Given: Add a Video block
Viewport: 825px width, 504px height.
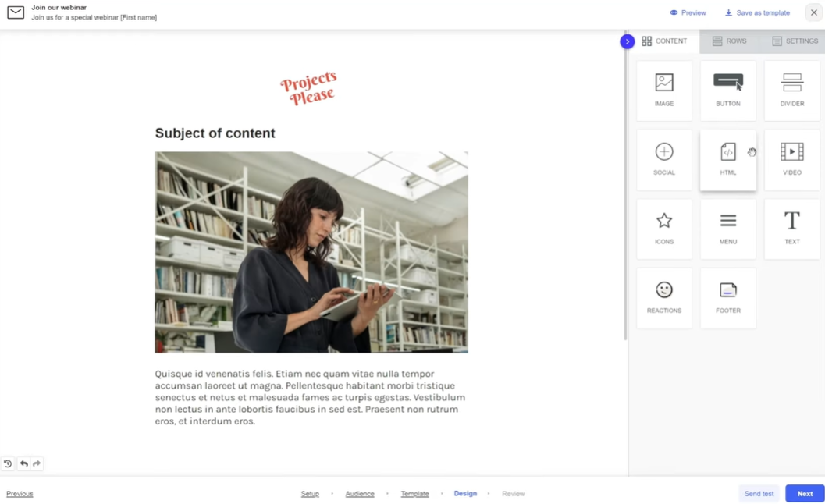Looking at the screenshot, I should click(791, 158).
